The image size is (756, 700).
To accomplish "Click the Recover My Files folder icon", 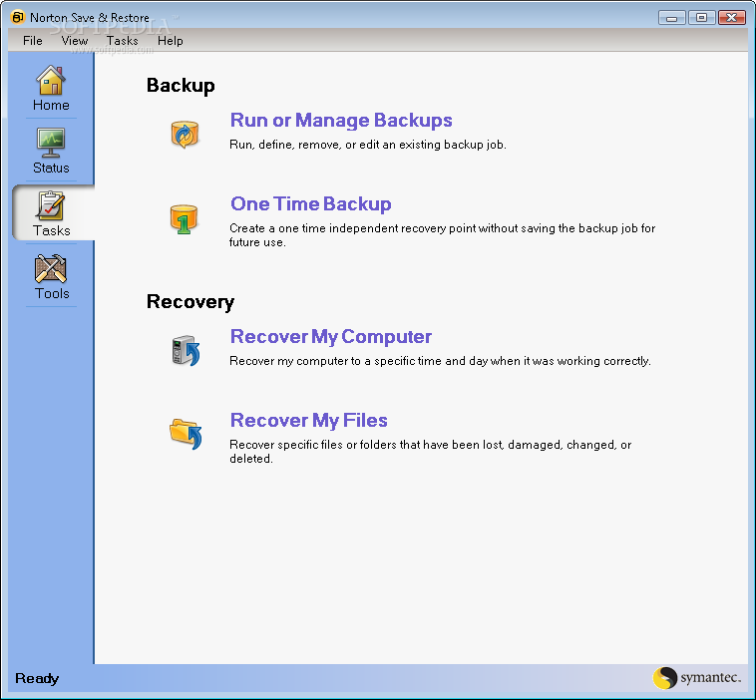I will [x=186, y=434].
